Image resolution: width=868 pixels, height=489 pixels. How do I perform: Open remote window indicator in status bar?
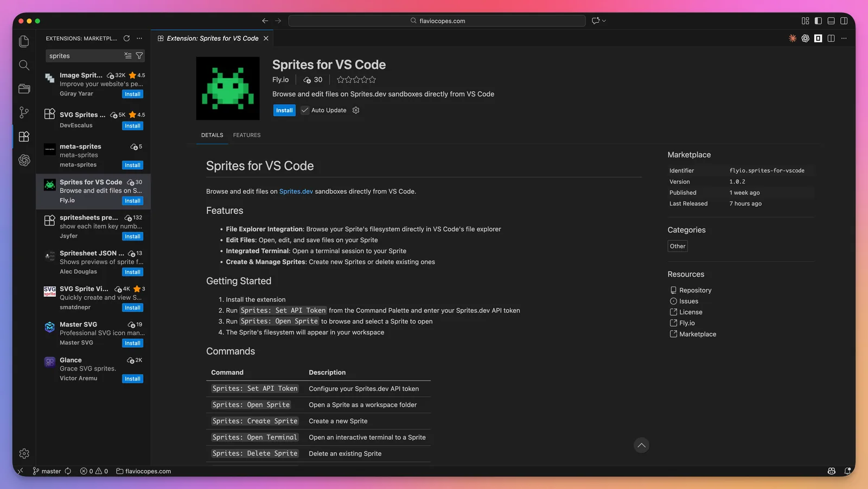click(x=21, y=471)
